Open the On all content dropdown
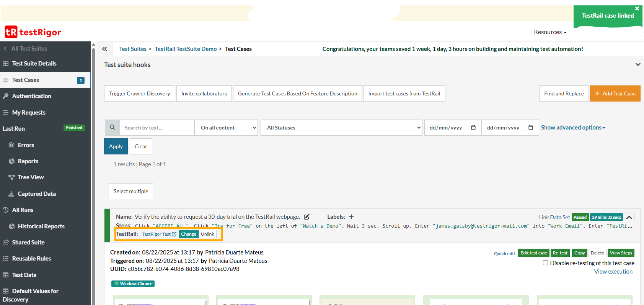644x305 pixels. click(x=227, y=128)
